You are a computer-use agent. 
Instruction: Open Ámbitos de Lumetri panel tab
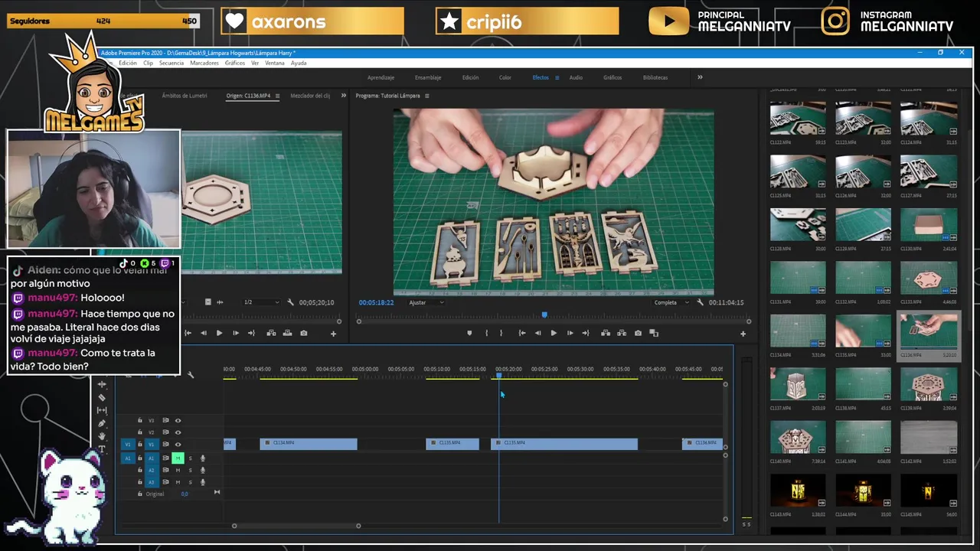click(x=185, y=96)
